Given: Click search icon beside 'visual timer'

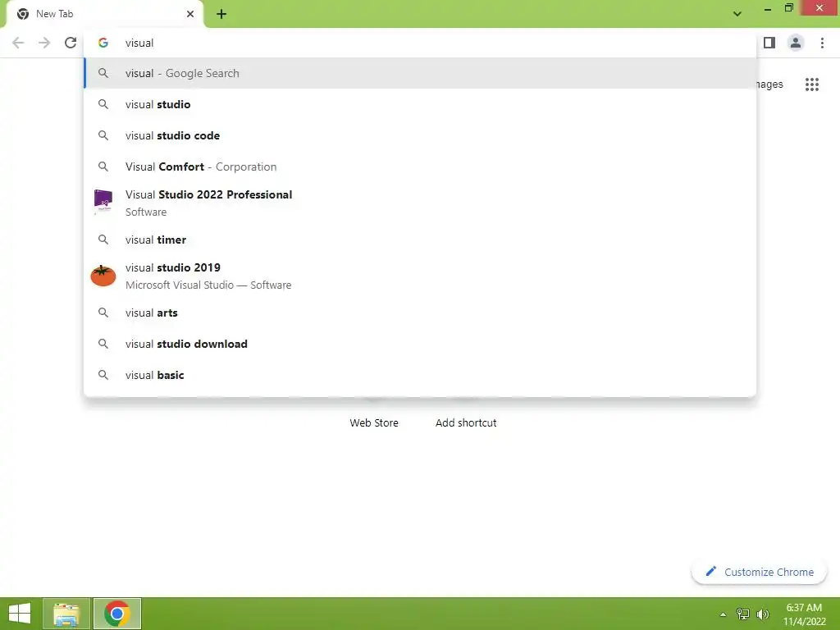Looking at the screenshot, I should pyautogui.click(x=103, y=240).
